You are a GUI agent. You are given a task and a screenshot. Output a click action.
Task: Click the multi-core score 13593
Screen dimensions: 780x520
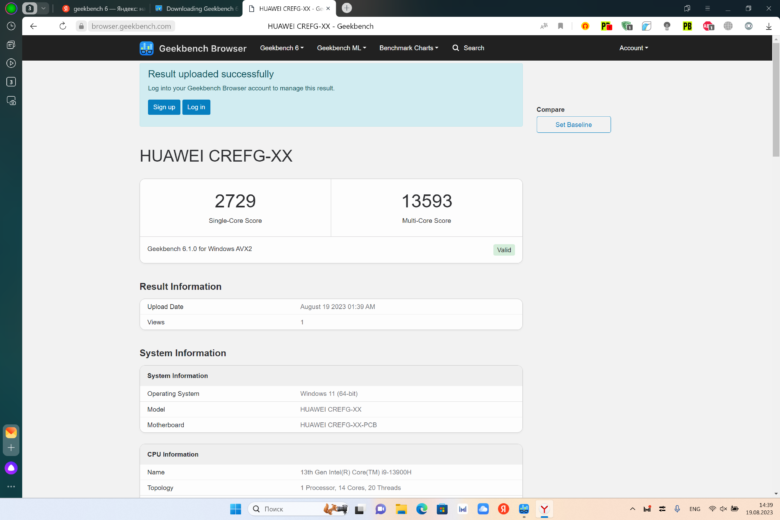(426, 201)
